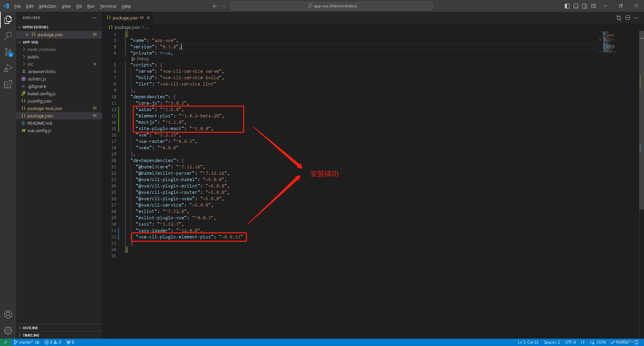The image size is (644, 346).
Task: Select the package.json editor tab
Action: pos(128,18)
